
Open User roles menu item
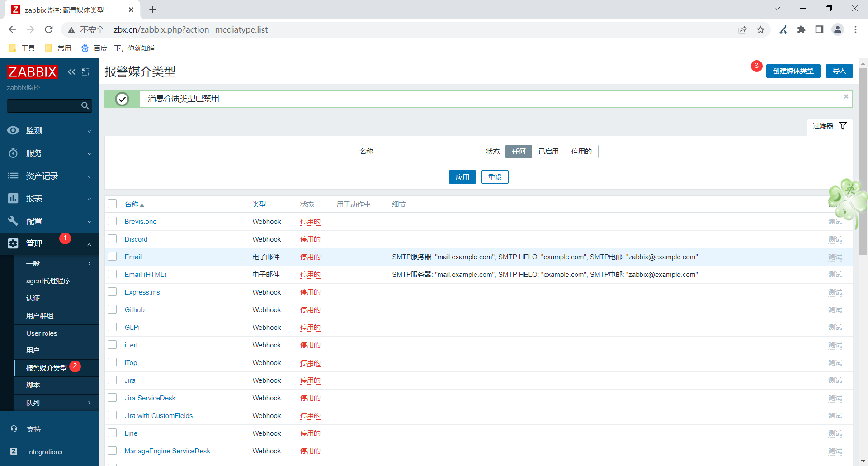click(56, 333)
